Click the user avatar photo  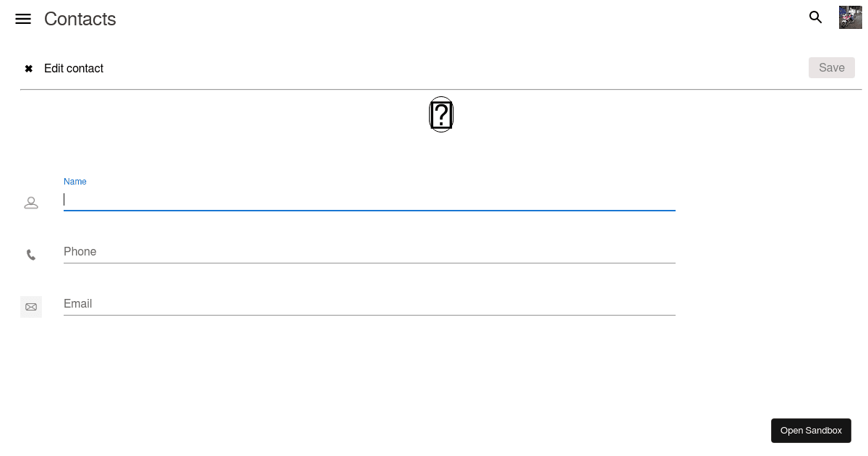pos(851,17)
